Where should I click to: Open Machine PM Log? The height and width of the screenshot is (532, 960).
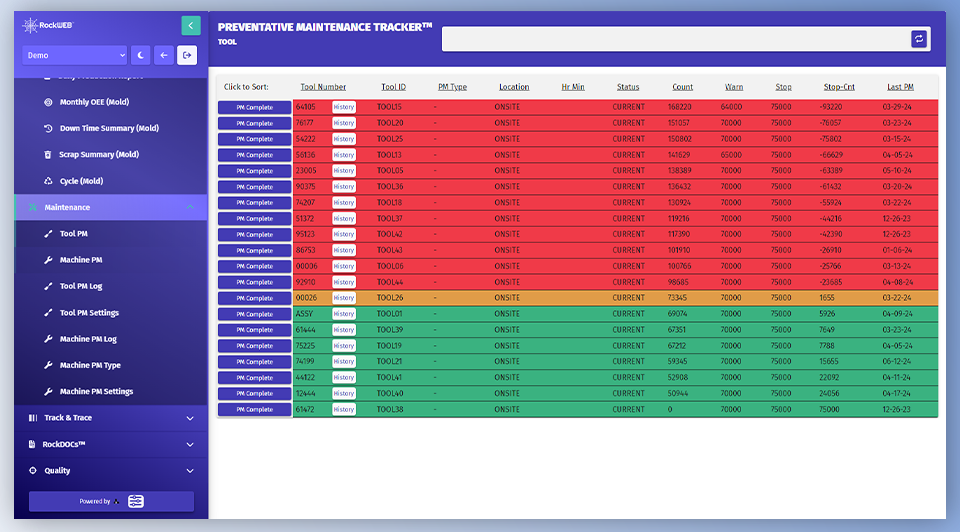[x=88, y=339]
